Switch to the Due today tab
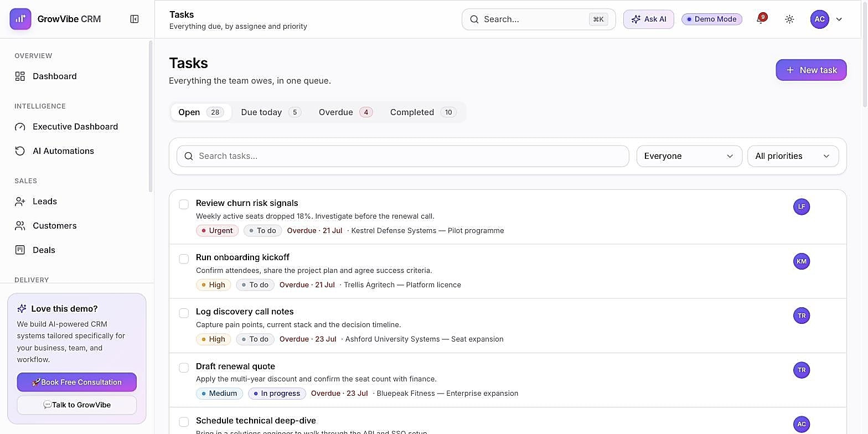The height and width of the screenshot is (434, 868). pos(271,112)
